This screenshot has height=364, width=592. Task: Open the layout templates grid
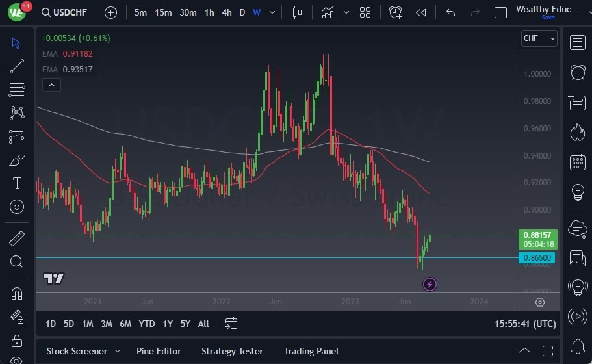[365, 12]
